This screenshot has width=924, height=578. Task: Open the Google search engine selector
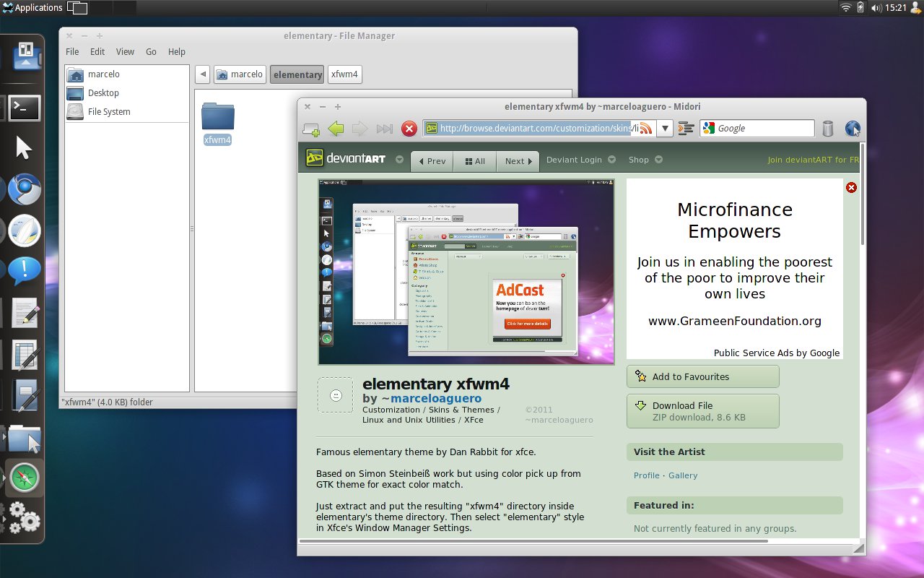pos(707,129)
